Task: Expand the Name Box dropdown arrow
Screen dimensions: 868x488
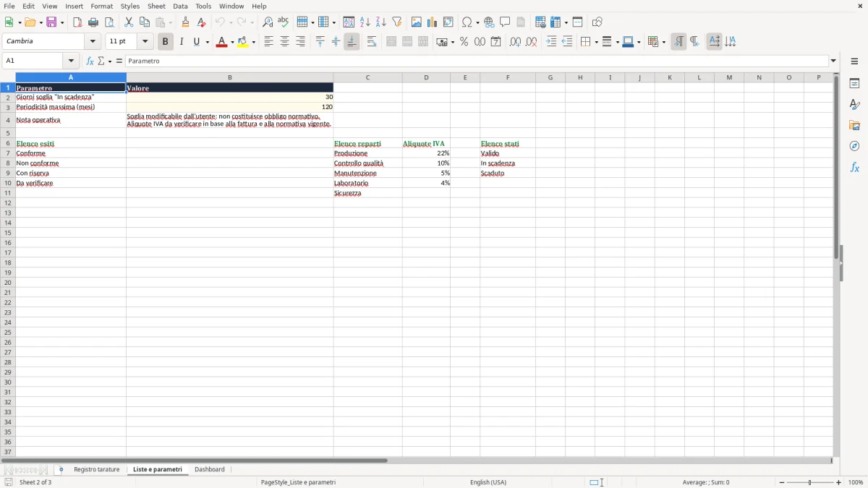Action: point(71,61)
